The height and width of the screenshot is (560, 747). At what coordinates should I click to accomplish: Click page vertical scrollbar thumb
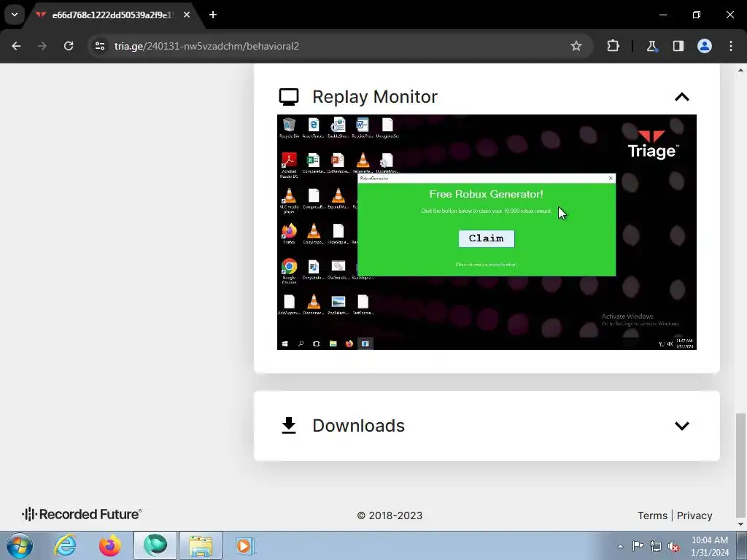[x=740, y=464]
